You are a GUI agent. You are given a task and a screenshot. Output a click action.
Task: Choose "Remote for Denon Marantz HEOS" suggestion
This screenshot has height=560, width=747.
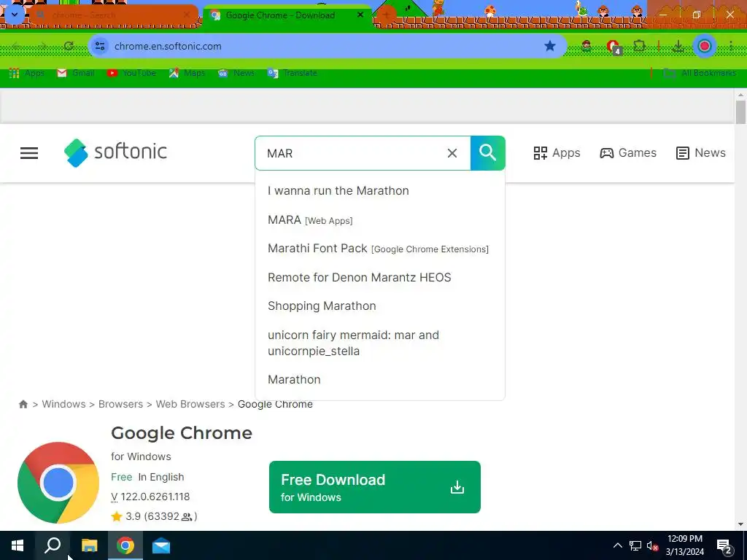(359, 277)
